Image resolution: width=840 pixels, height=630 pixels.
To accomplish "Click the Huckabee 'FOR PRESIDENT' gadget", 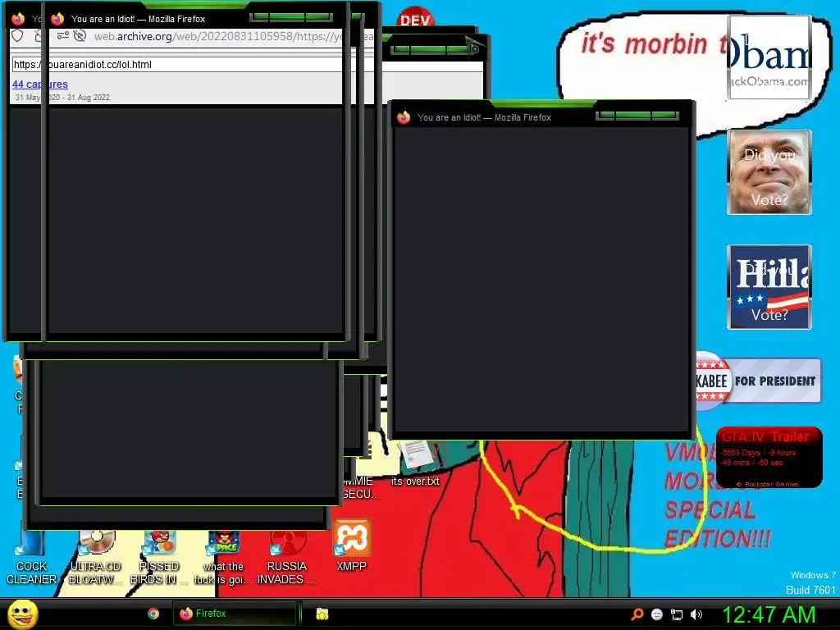I will (x=758, y=381).
